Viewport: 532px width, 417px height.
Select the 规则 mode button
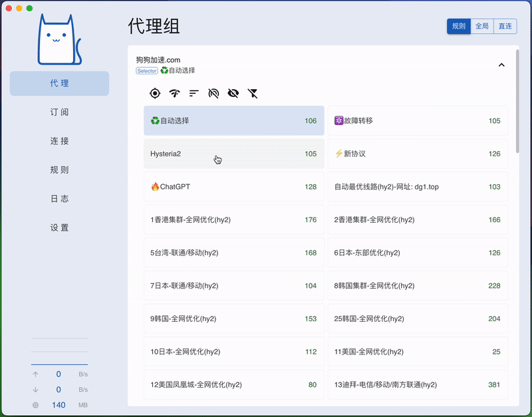[459, 27]
